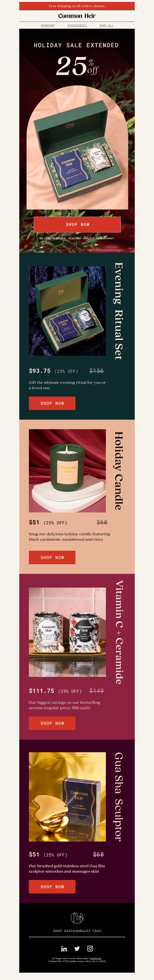Click the Common Heir monogram logo in the footer

[x=77, y=918]
